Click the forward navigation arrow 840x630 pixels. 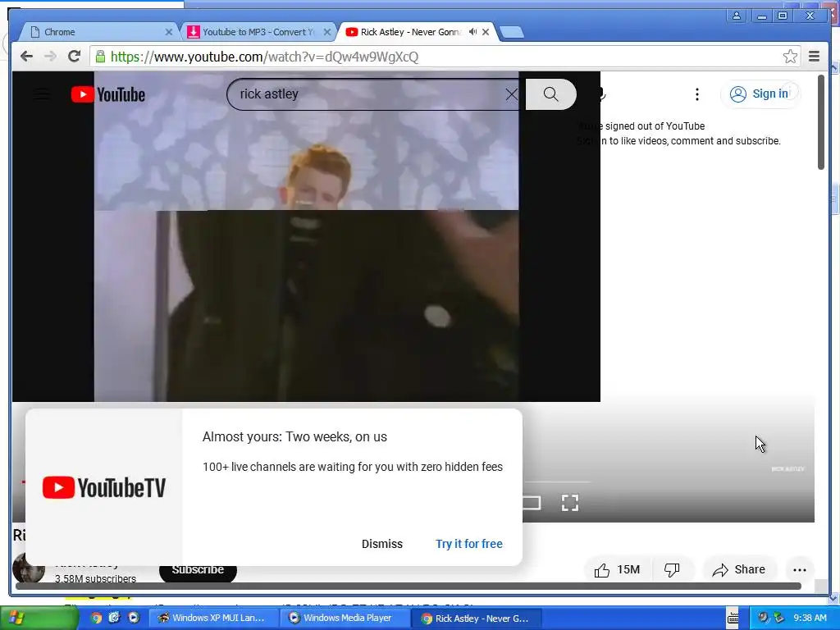point(50,57)
